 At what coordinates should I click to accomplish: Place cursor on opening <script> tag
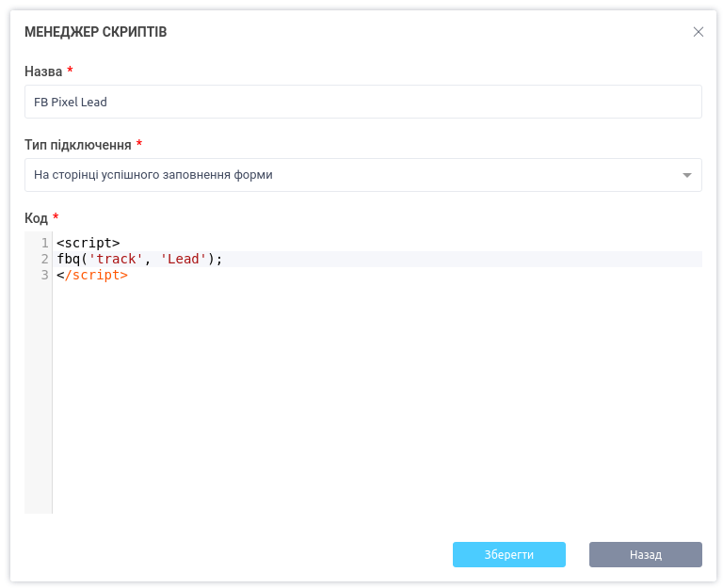88,244
